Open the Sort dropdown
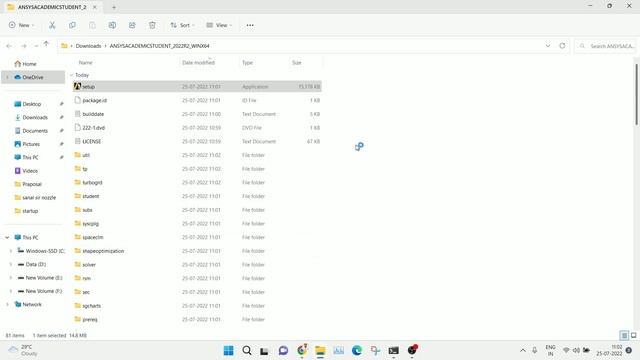Screen dimensions: 640x360 [182, 25]
